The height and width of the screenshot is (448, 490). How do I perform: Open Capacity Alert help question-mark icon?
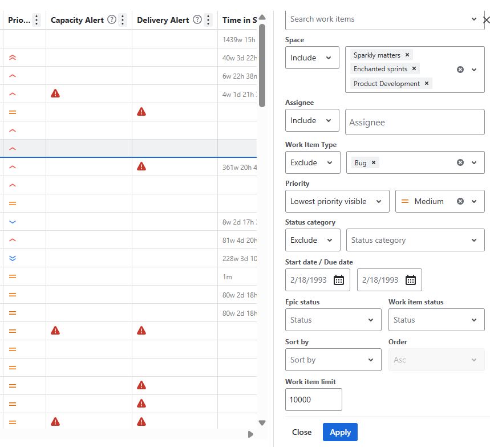pos(112,20)
